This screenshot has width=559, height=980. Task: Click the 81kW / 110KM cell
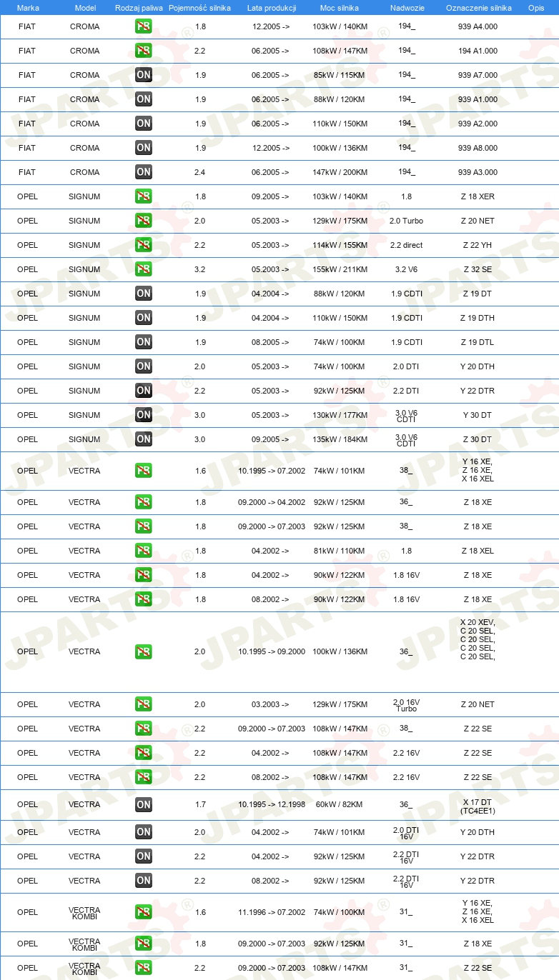(340, 551)
